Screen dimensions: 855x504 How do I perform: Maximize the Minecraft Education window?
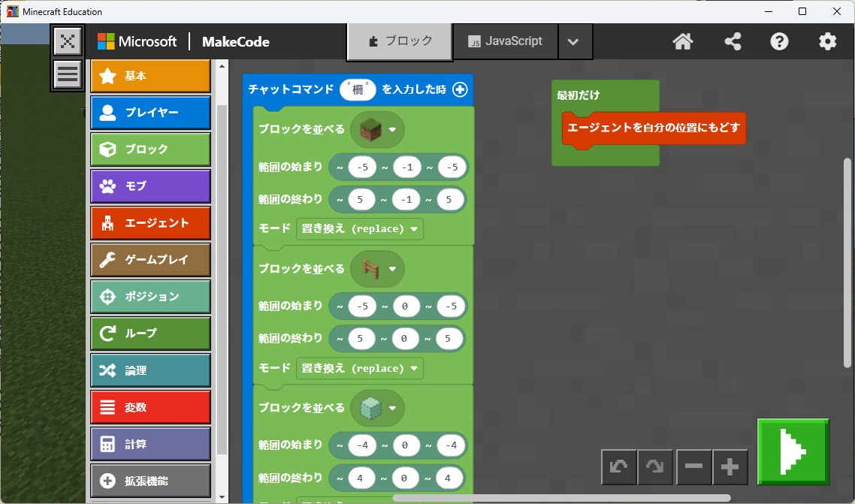click(802, 11)
